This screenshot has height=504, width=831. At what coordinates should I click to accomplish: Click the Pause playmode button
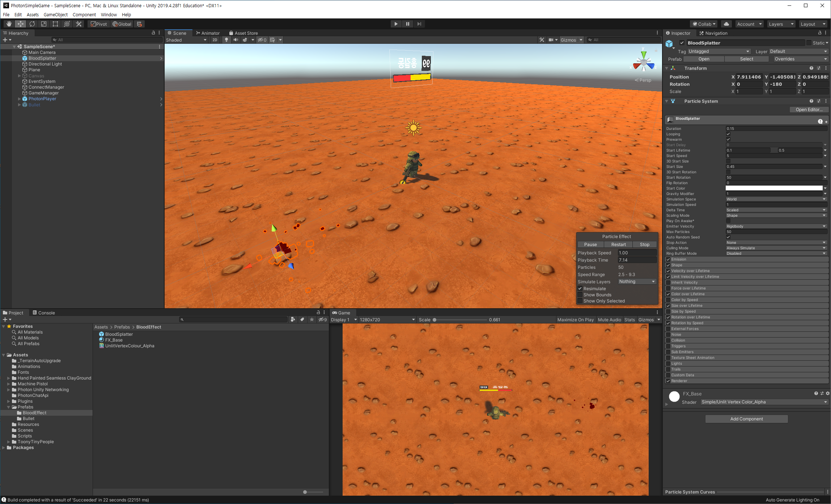407,24
